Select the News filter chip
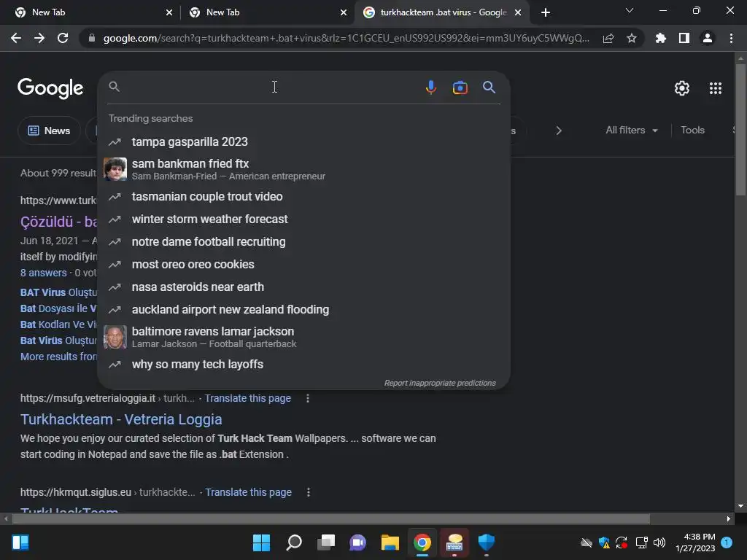Screen dimensions: 747x560 (x=49, y=131)
